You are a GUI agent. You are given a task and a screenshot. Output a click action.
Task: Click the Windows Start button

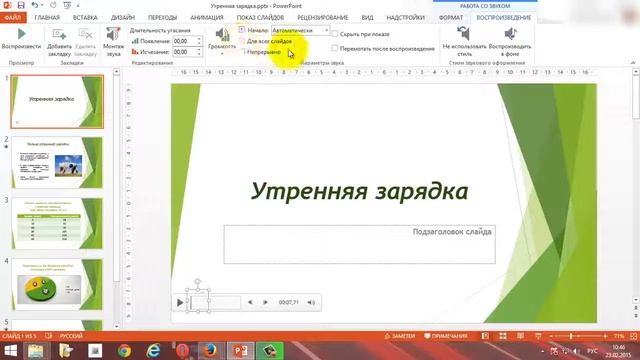(x=10, y=351)
